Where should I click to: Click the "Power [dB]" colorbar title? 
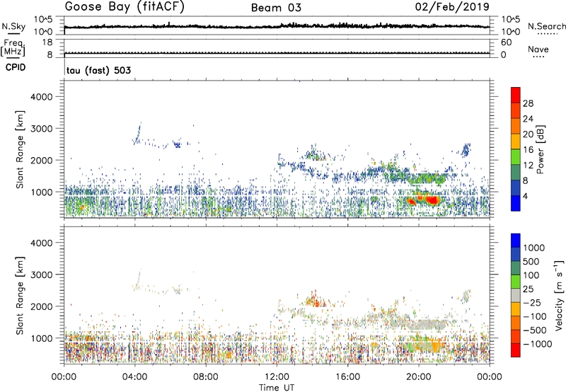point(540,149)
